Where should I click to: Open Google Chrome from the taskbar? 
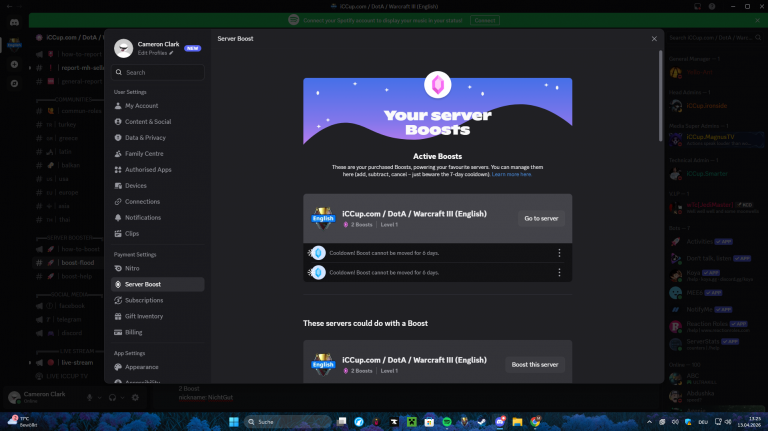(535, 422)
